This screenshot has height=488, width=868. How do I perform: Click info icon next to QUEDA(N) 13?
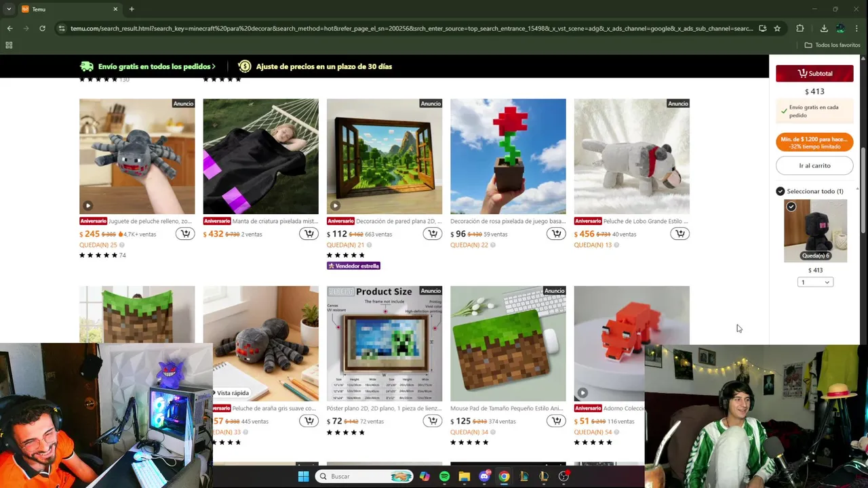(616, 245)
